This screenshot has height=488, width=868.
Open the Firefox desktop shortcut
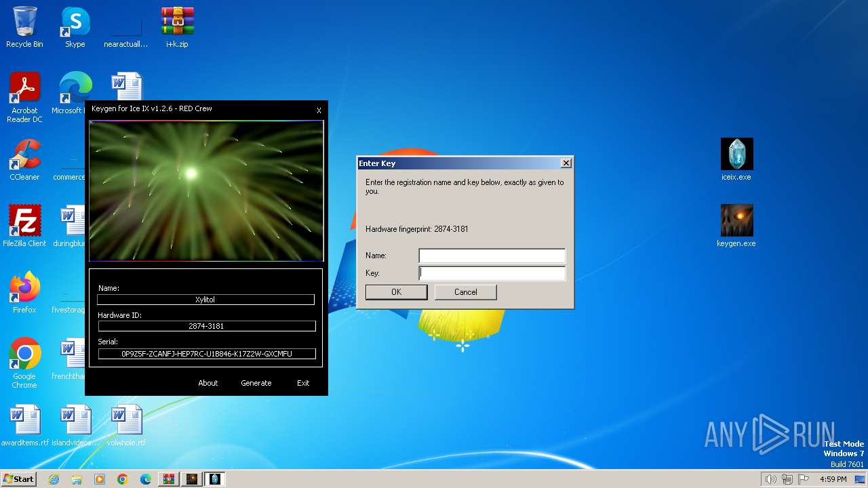coord(24,292)
